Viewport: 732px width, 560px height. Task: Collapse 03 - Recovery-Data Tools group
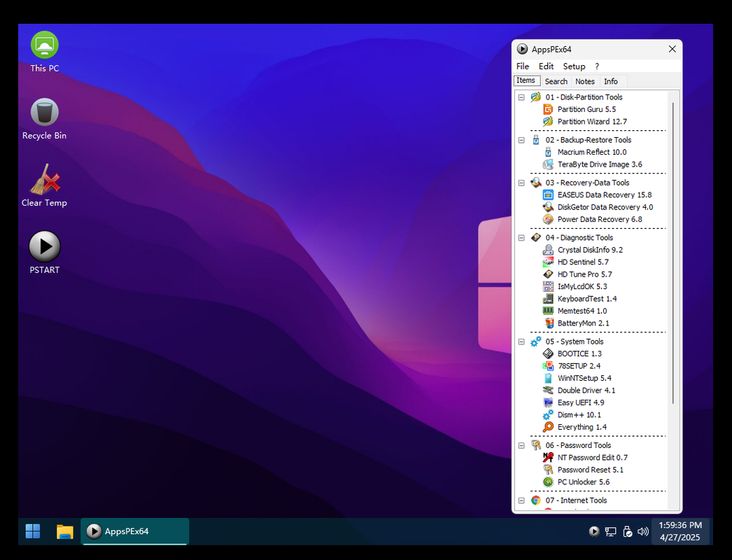tap(521, 183)
